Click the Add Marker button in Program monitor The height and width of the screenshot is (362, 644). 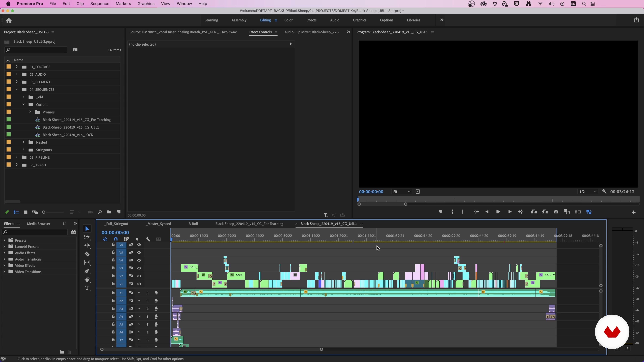(441, 212)
